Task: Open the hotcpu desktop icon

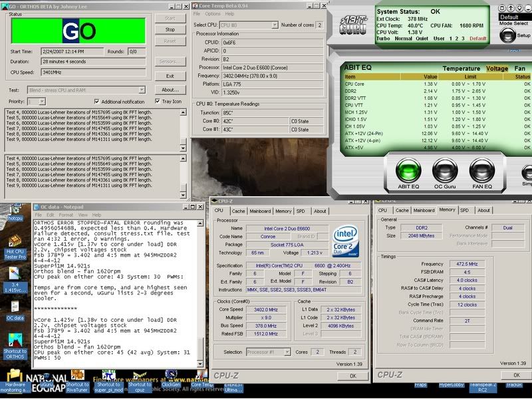Action: (x=15, y=213)
